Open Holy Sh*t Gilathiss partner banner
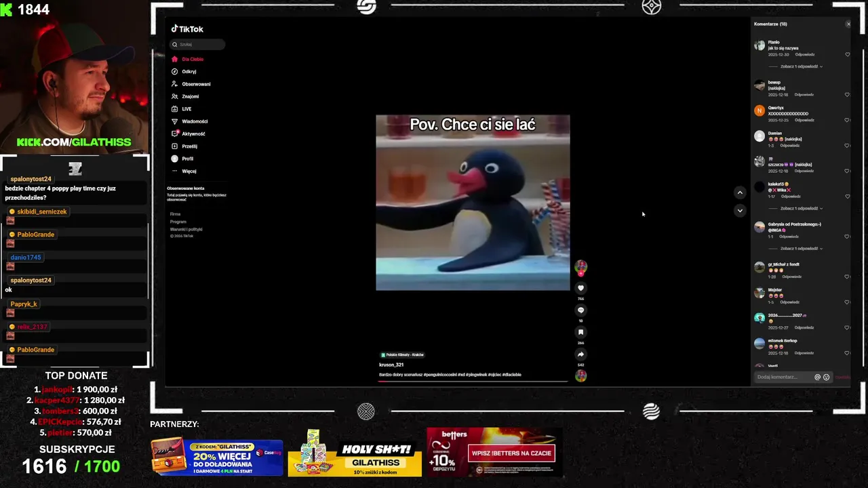 pyautogui.click(x=355, y=452)
